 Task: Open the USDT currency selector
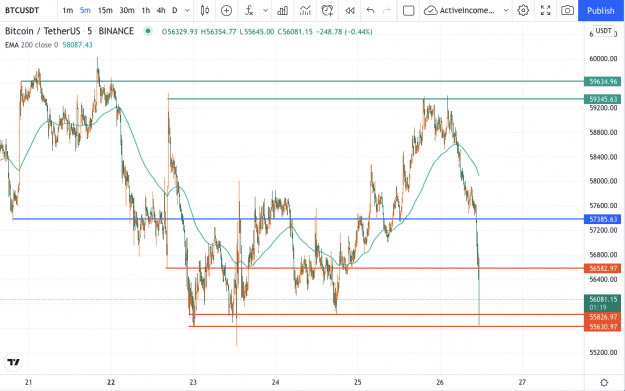(x=603, y=31)
